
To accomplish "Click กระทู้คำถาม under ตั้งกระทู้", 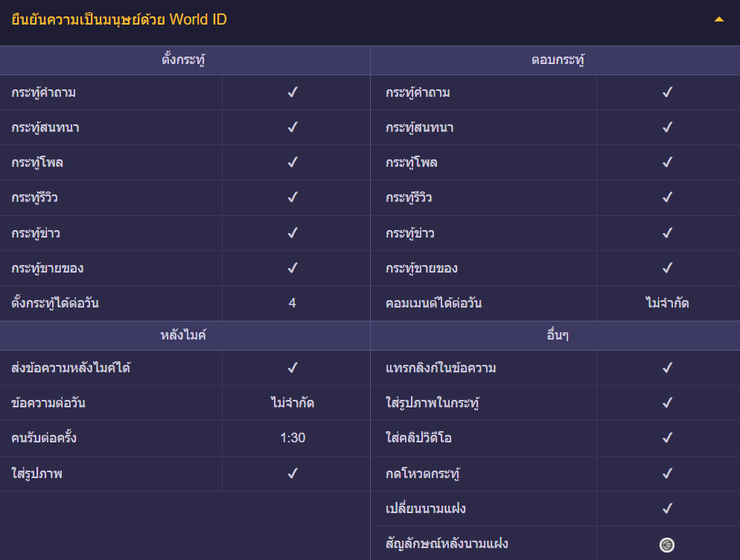I will pos(43,92).
